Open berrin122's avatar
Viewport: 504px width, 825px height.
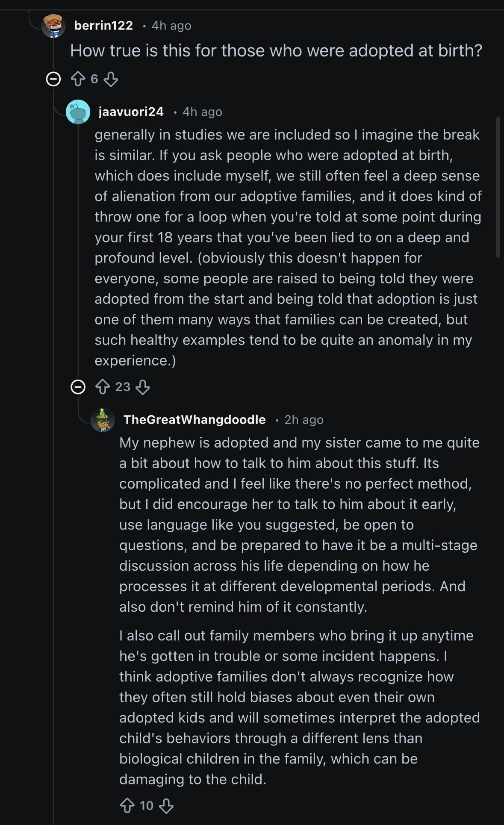pyautogui.click(x=53, y=26)
